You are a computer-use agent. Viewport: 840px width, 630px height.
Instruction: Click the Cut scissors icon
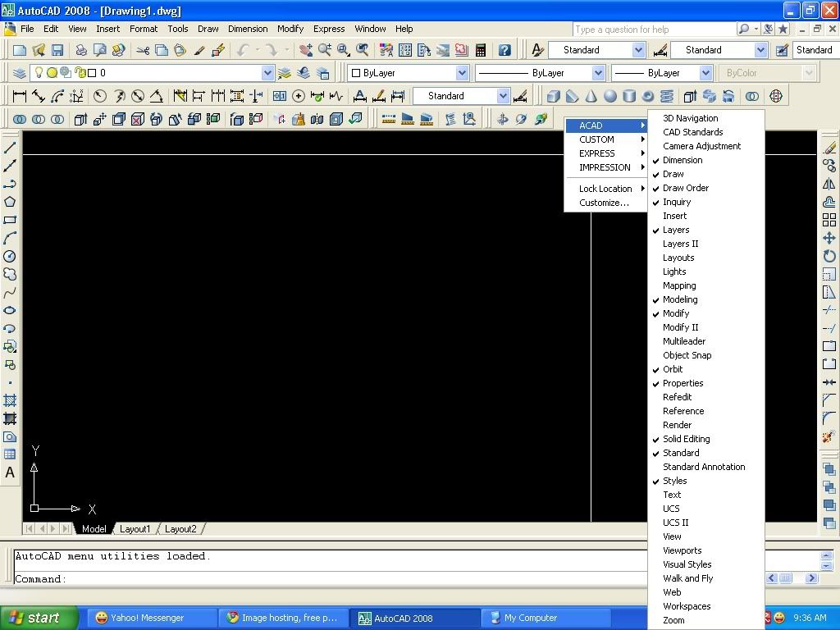(x=143, y=50)
